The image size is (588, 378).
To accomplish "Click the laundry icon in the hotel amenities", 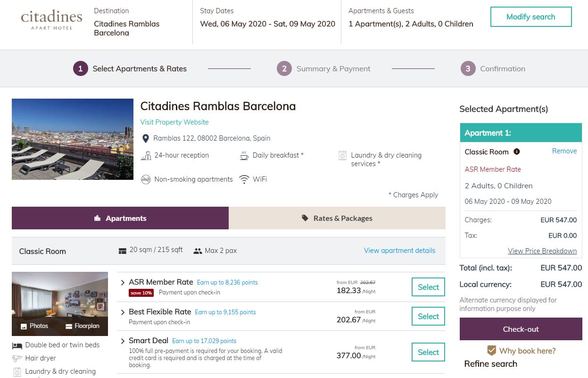I will click(343, 155).
